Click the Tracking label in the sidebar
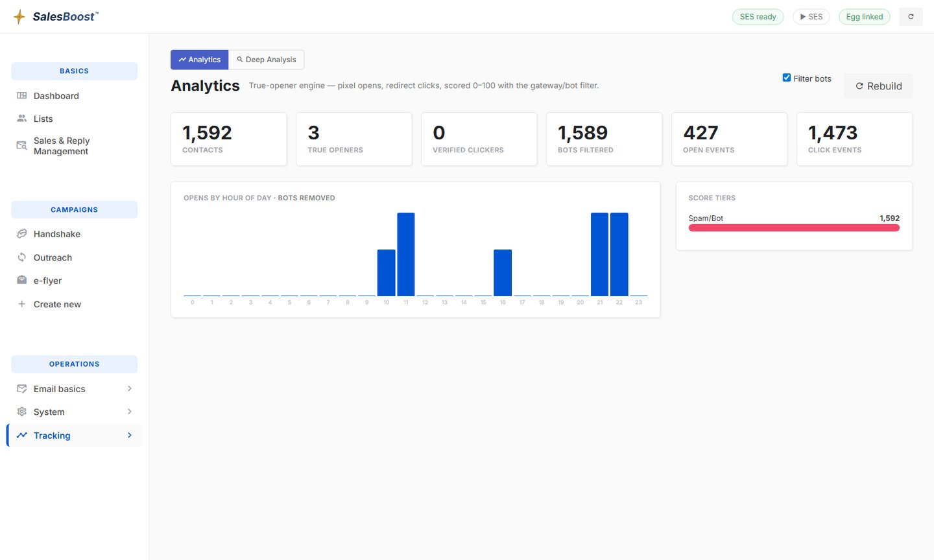The width and height of the screenshot is (934, 560). [x=52, y=436]
